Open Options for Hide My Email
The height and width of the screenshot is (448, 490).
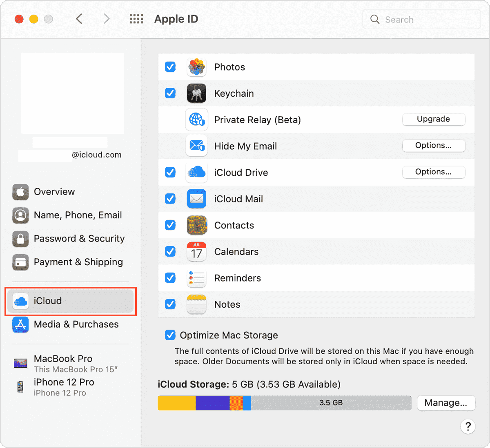[434, 146]
